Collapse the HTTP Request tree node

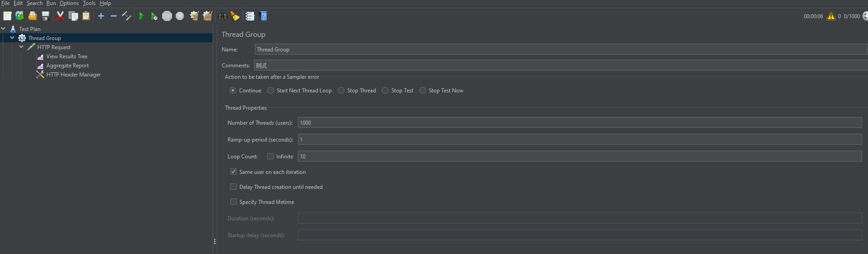coord(21,47)
